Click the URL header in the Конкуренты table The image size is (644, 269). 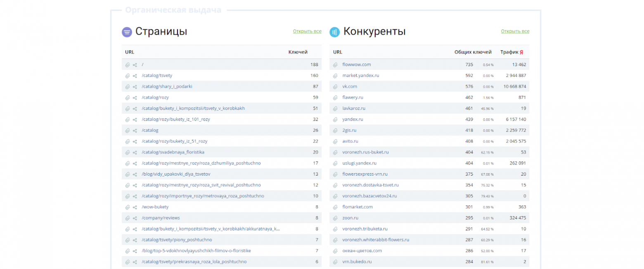coord(338,52)
